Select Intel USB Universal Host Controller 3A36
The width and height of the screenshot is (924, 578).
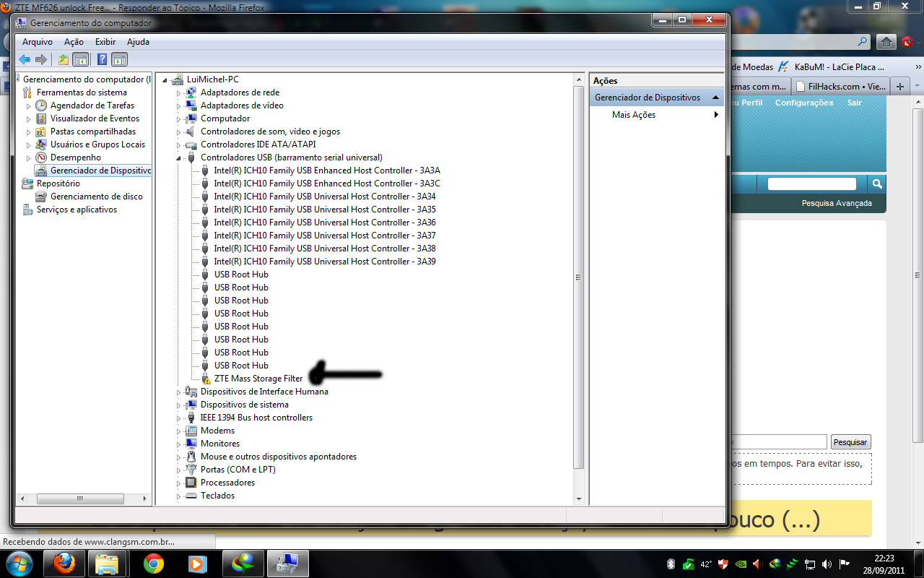(x=325, y=223)
